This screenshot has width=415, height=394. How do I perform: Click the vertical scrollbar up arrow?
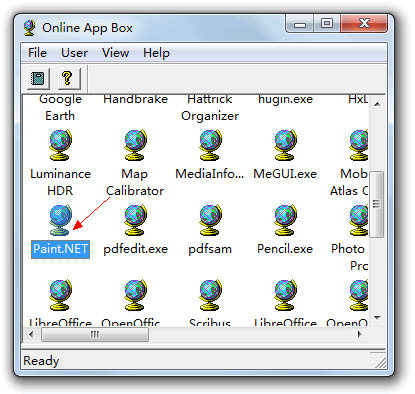pyautogui.click(x=377, y=104)
